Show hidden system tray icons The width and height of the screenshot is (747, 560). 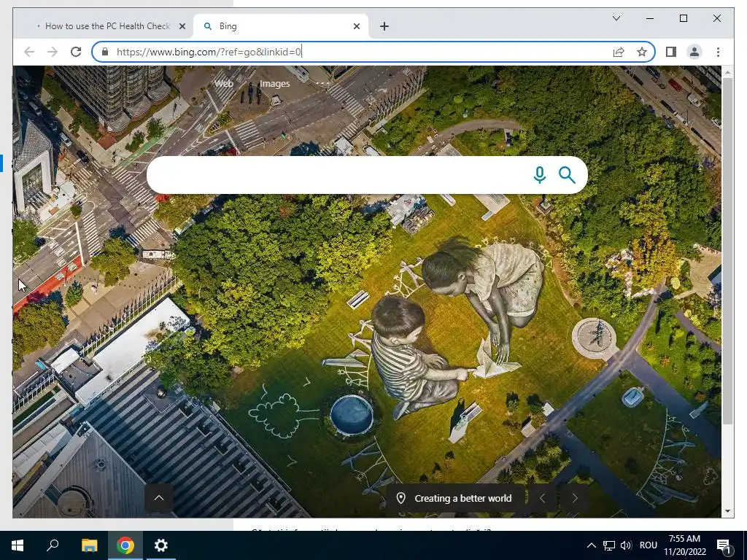pyautogui.click(x=591, y=545)
